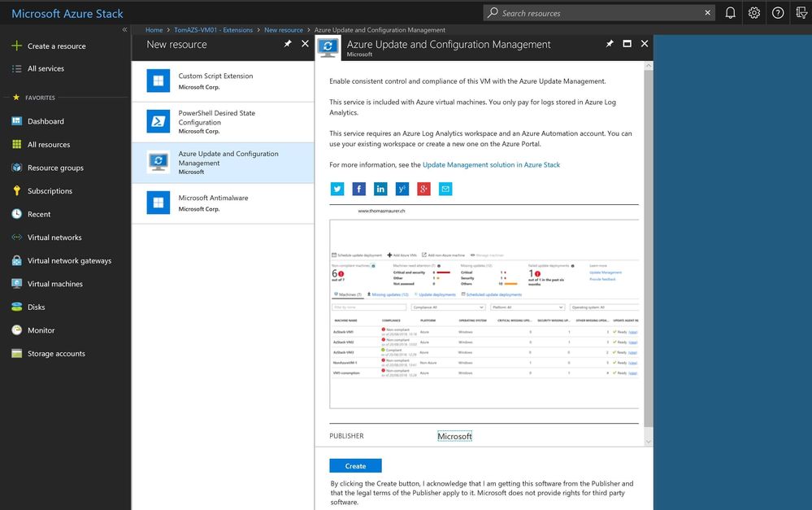The image size is (812, 510).
Task: Select Microsoft Antimalware extension
Action: [x=223, y=203]
